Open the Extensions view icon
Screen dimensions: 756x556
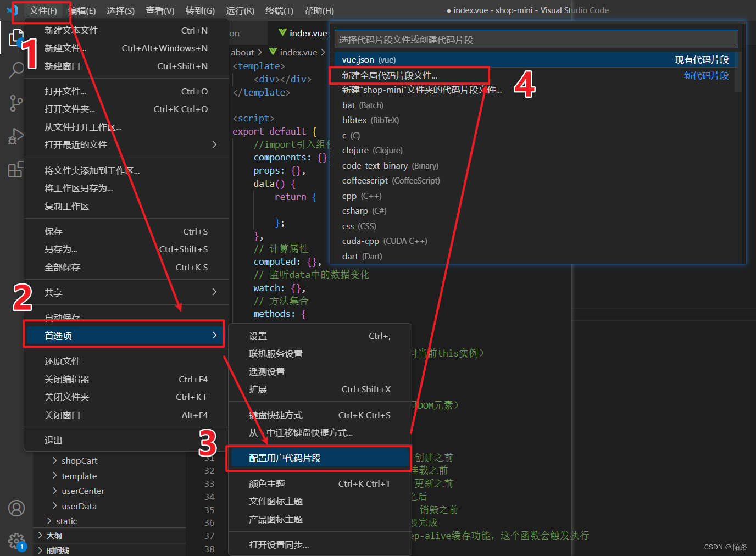(x=16, y=169)
